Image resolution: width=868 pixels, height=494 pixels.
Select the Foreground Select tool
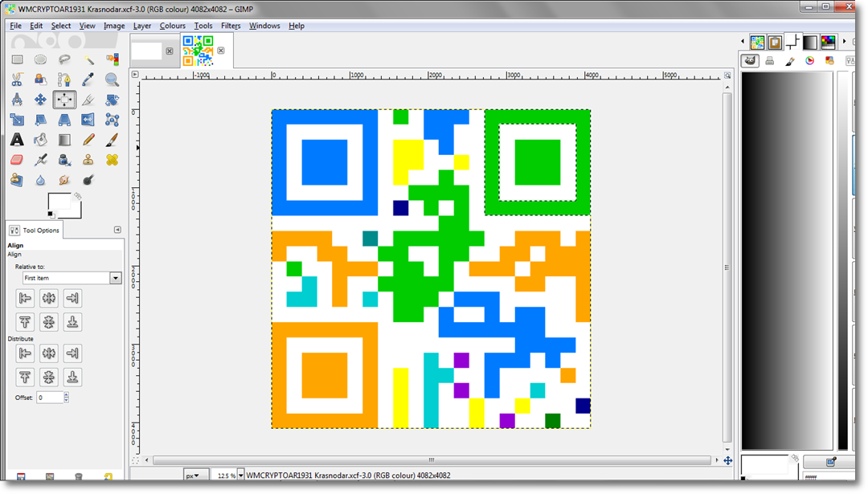coord(40,80)
